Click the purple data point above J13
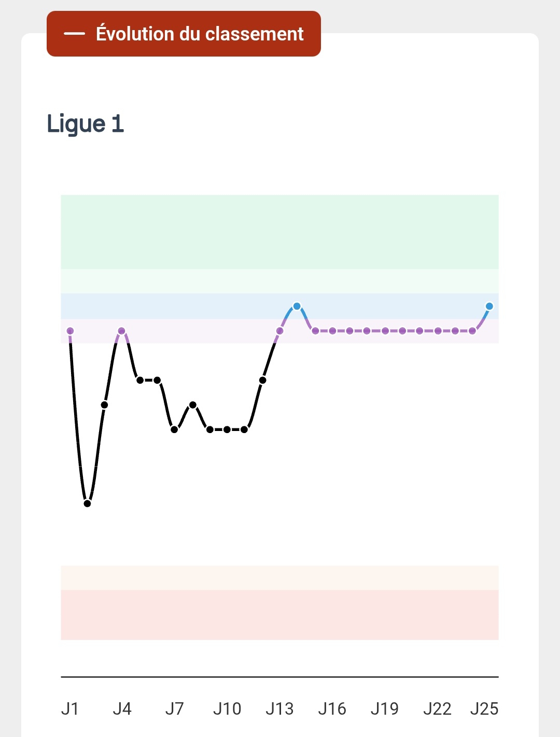 click(280, 331)
